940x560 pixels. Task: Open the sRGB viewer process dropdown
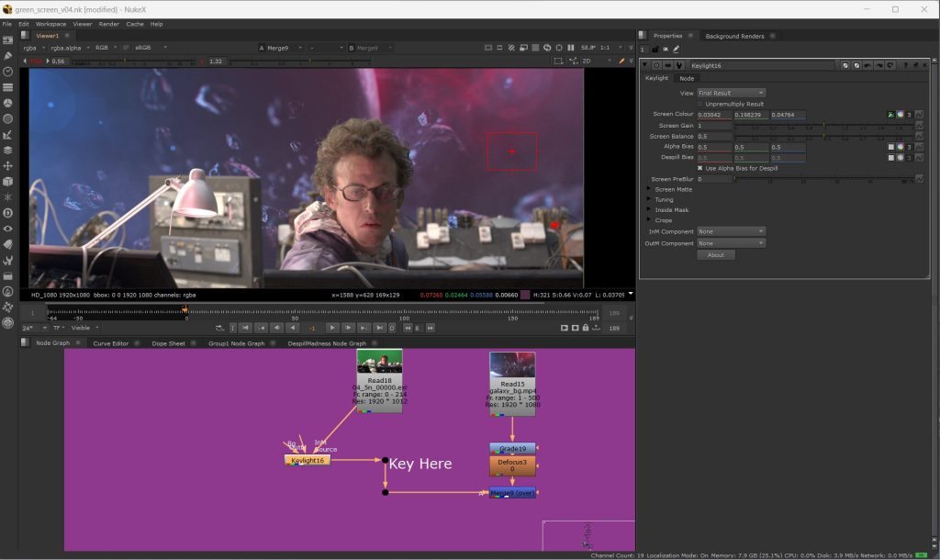tap(150, 48)
